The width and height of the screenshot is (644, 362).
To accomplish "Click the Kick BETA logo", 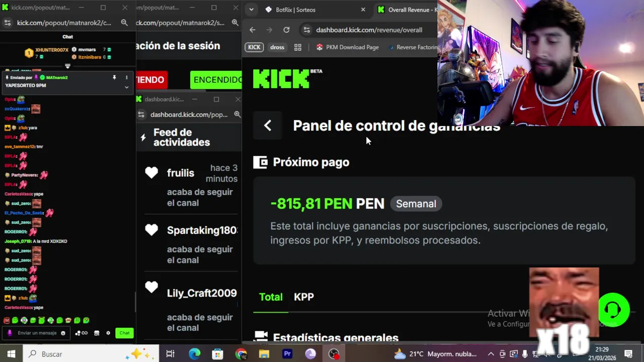I will click(287, 78).
